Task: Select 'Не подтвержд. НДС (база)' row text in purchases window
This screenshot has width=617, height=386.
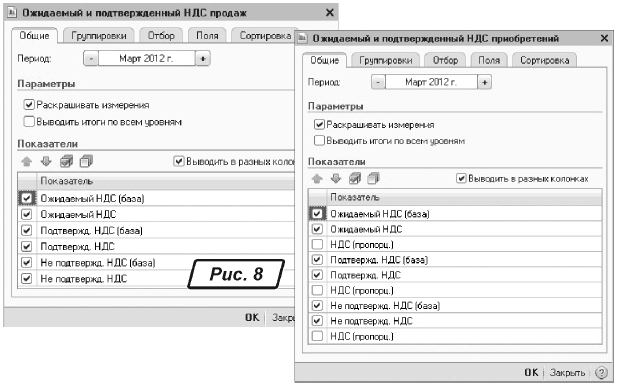Action: (x=385, y=305)
